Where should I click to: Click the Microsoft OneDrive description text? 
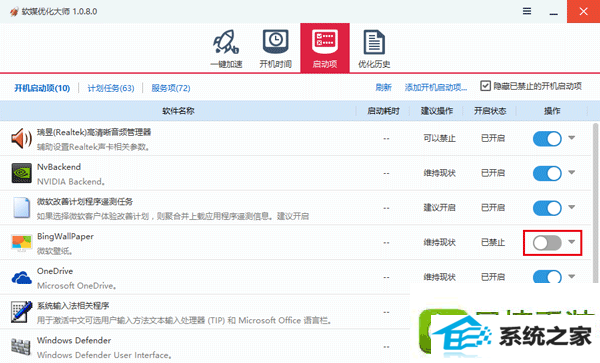click(77, 286)
